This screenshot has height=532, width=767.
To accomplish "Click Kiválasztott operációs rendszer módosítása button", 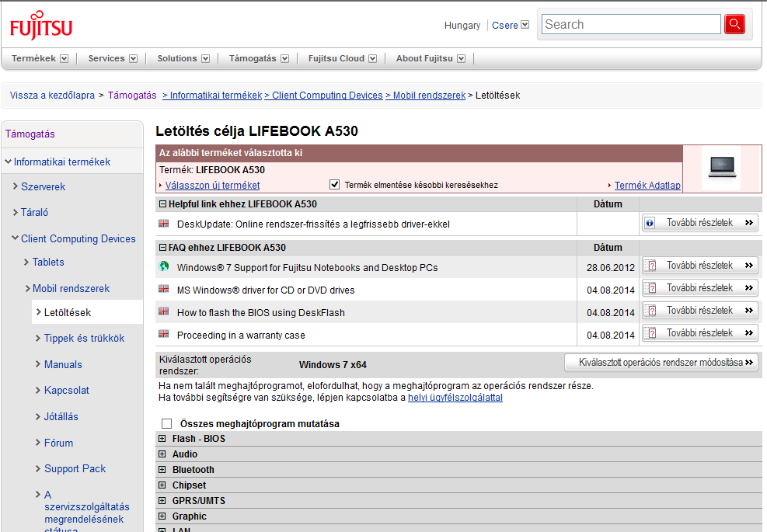I will click(x=661, y=363).
